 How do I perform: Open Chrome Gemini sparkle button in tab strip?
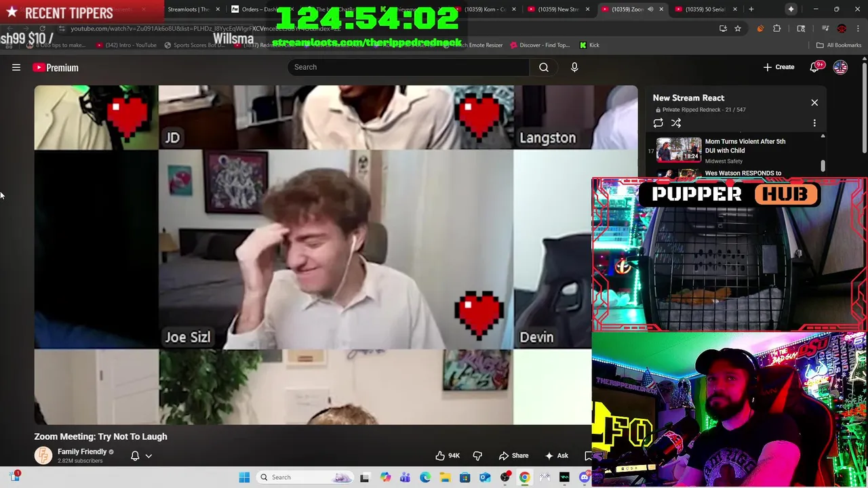coord(791,9)
